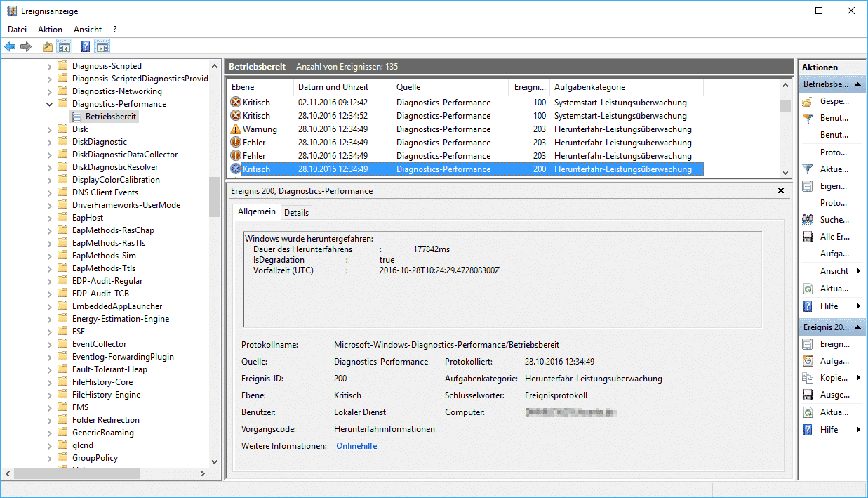The image size is (868, 498).
Task: Click the up-one-level folder toolbar icon
Action: click(47, 47)
